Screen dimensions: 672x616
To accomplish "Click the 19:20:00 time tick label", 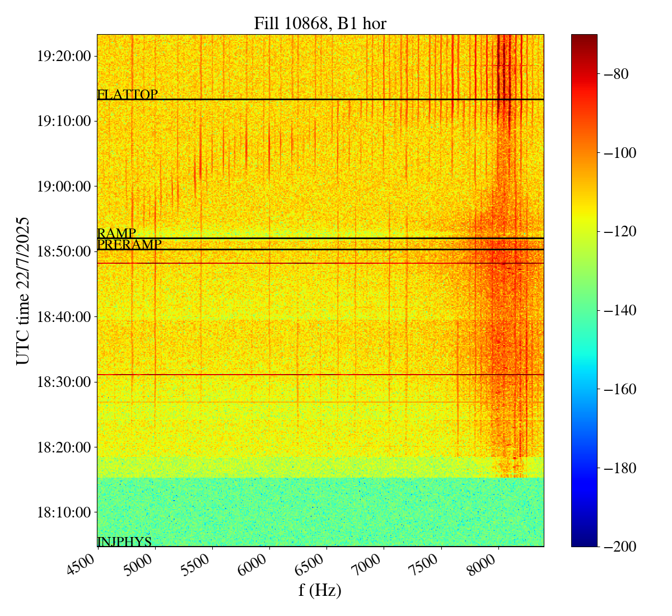I will pyautogui.click(x=64, y=56).
